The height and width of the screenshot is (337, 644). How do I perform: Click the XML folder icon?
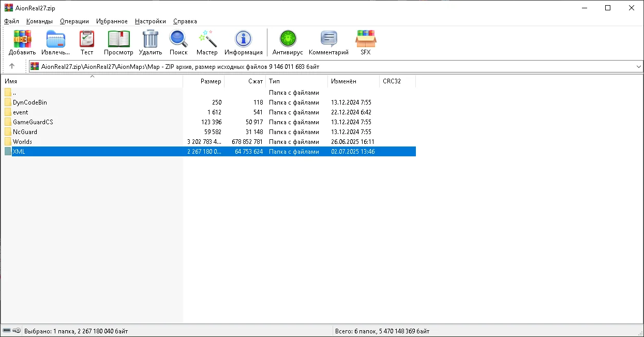(x=8, y=152)
